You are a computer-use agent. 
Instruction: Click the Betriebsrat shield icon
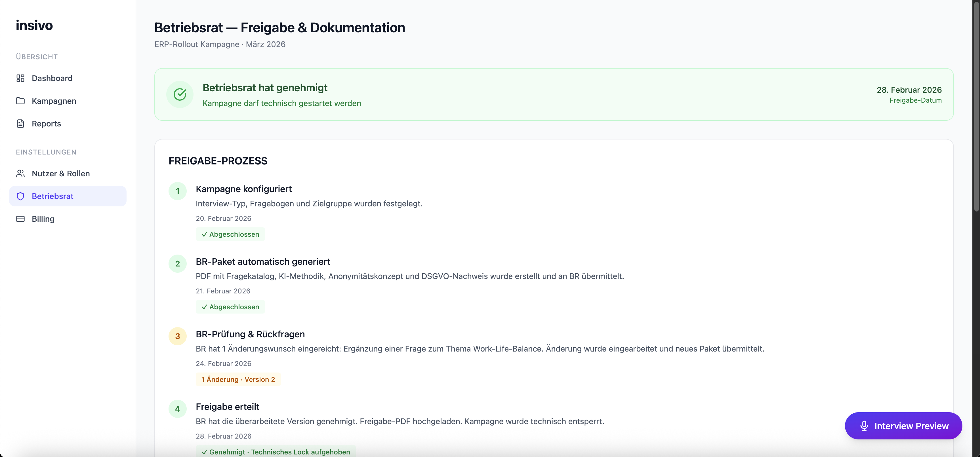[20, 196]
